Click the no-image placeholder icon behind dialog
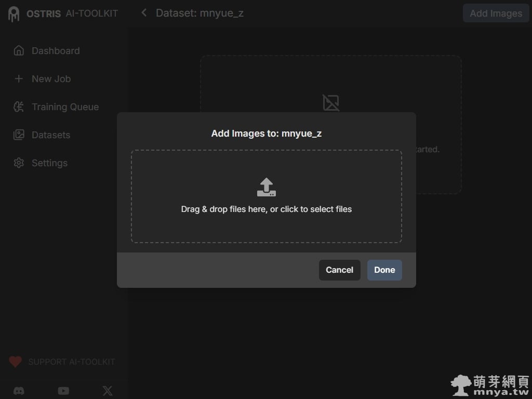This screenshot has height=399, width=532. coord(331,102)
